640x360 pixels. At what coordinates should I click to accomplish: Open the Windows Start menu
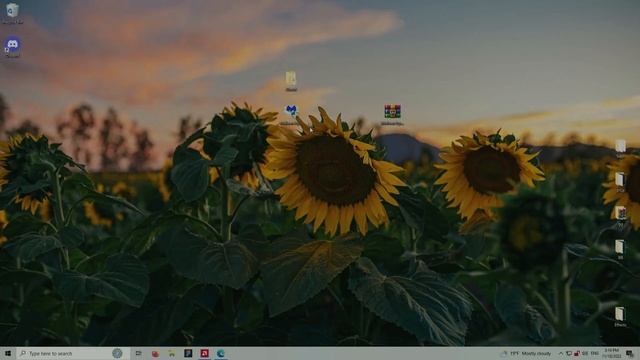tap(8, 353)
